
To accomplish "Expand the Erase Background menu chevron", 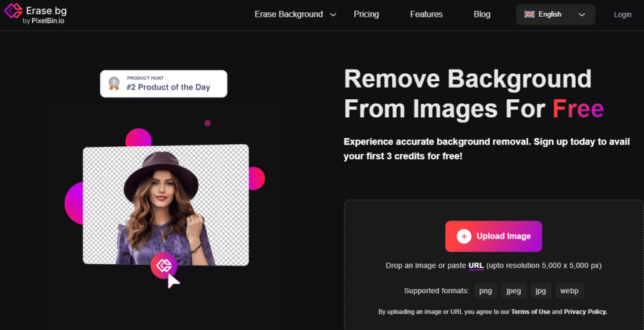I will point(333,14).
